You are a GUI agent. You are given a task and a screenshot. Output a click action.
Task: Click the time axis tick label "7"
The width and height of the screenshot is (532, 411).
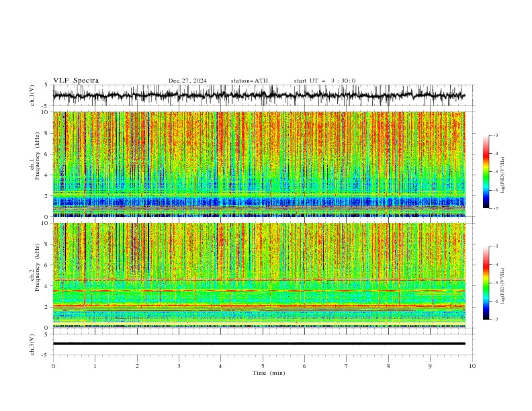point(346,366)
